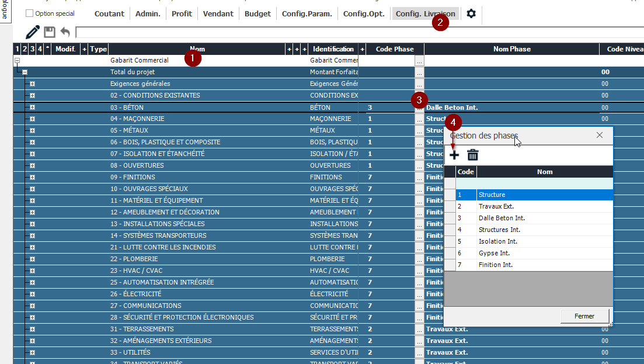Expand the 09 - FINITIONS tree node
Viewport: 644px width, 364px height.
32,177
